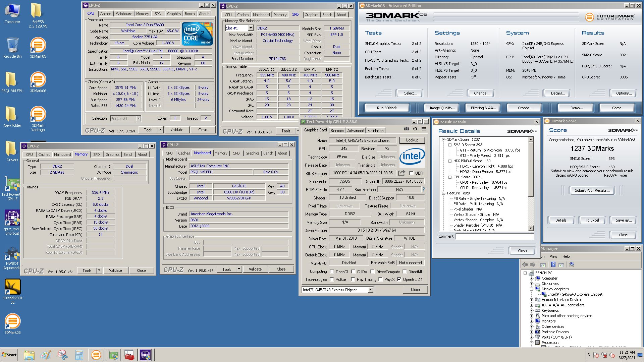
Task: Open SetFSB 2.2.129.95 folder icon
Action: pyautogui.click(x=38, y=15)
